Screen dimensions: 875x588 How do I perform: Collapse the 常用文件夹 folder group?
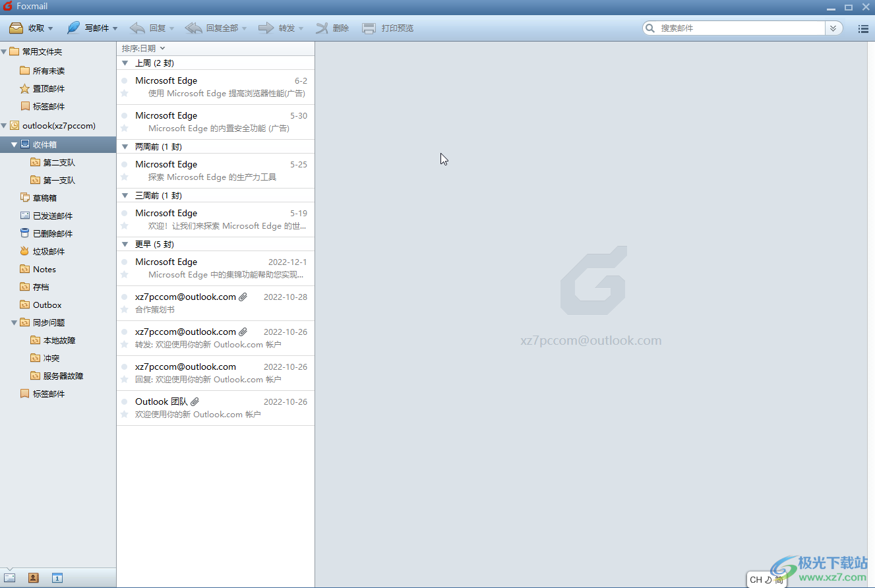tap(4, 51)
